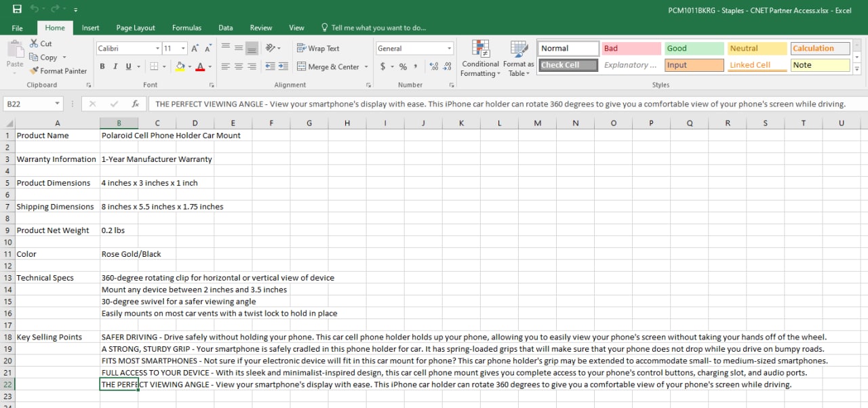Open the Merge & Center dropdown arrow
The width and height of the screenshot is (868, 408).
pyautogui.click(x=366, y=66)
